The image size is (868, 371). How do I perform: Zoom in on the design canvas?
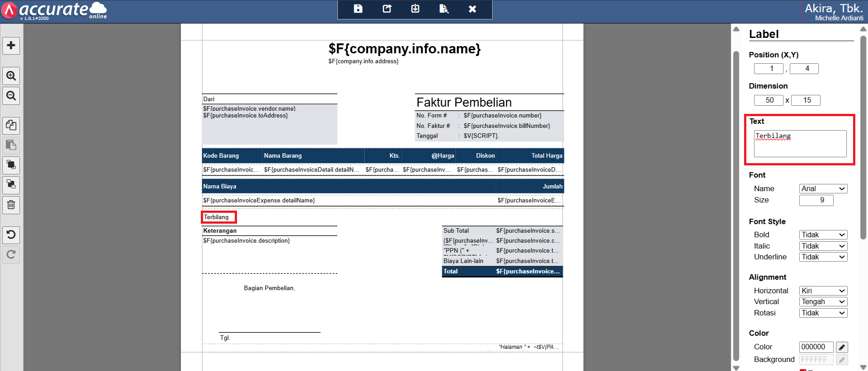coord(11,76)
